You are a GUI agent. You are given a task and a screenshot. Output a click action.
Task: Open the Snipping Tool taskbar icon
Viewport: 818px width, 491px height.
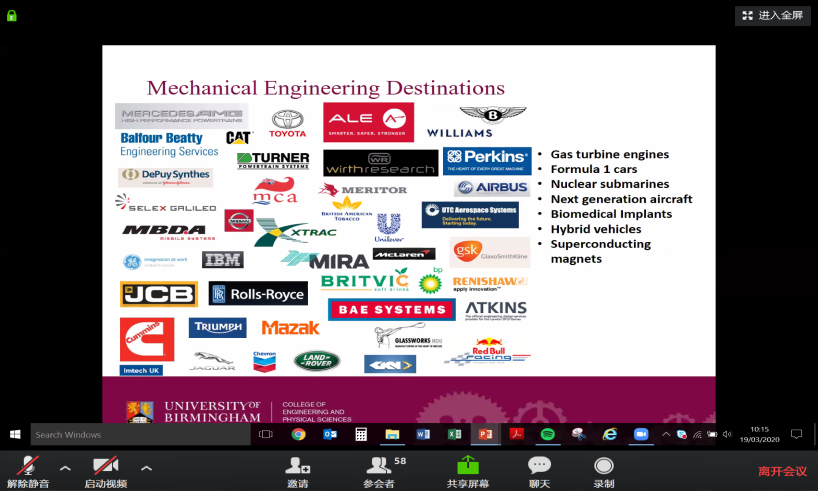click(579, 434)
